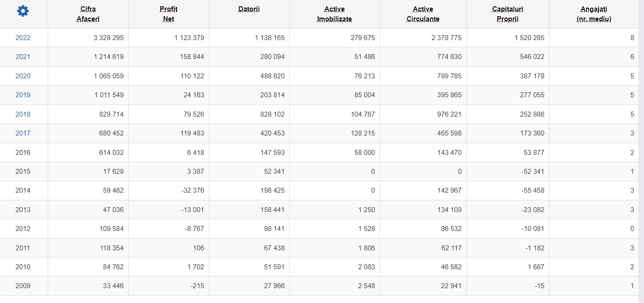
Task: Open the blue gear settings icon
Action: [23, 11]
